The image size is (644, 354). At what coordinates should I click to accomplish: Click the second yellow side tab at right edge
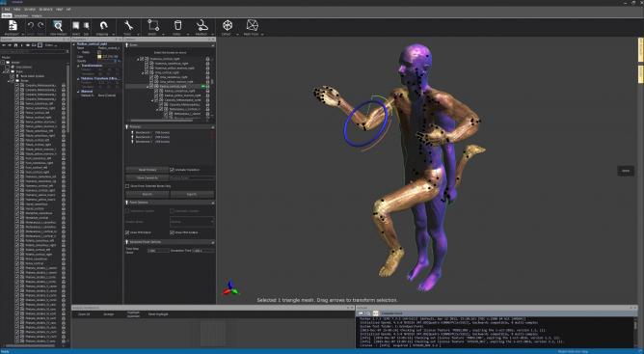click(641, 74)
